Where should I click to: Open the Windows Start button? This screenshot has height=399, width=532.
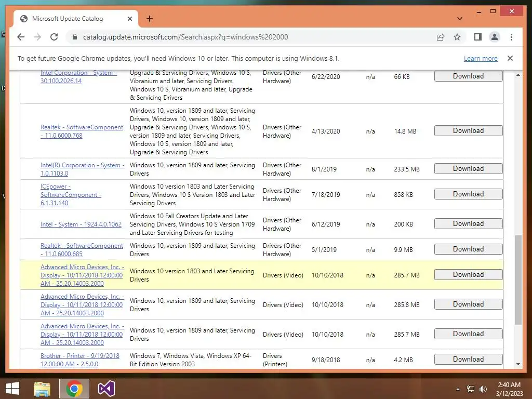pos(12,389)
